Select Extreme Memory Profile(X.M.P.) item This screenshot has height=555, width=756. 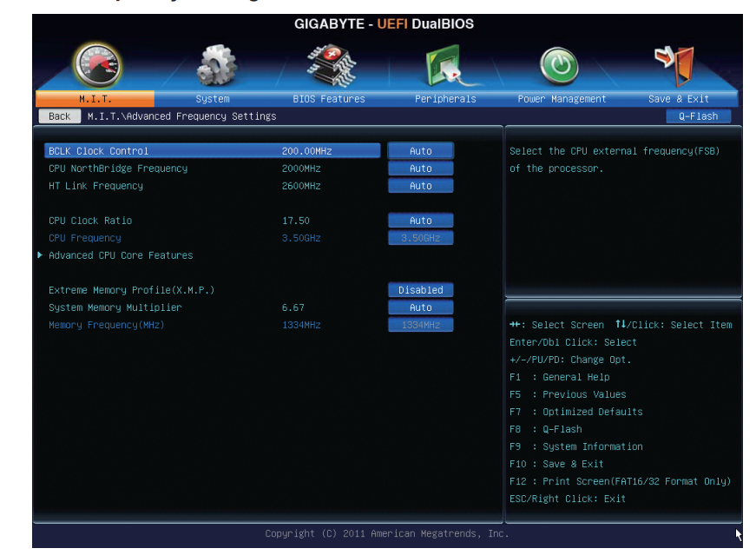(x=132, y=290)
